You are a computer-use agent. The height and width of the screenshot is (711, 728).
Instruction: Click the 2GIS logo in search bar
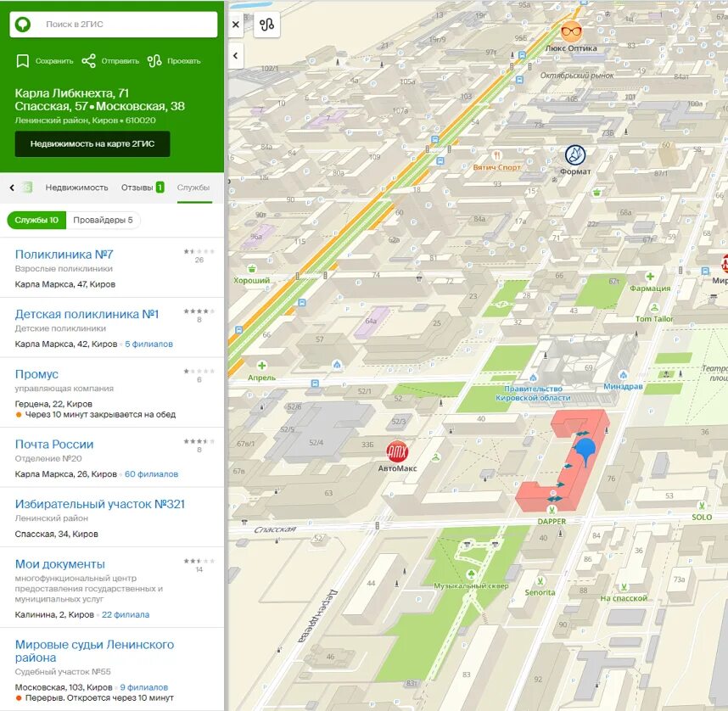23,24
